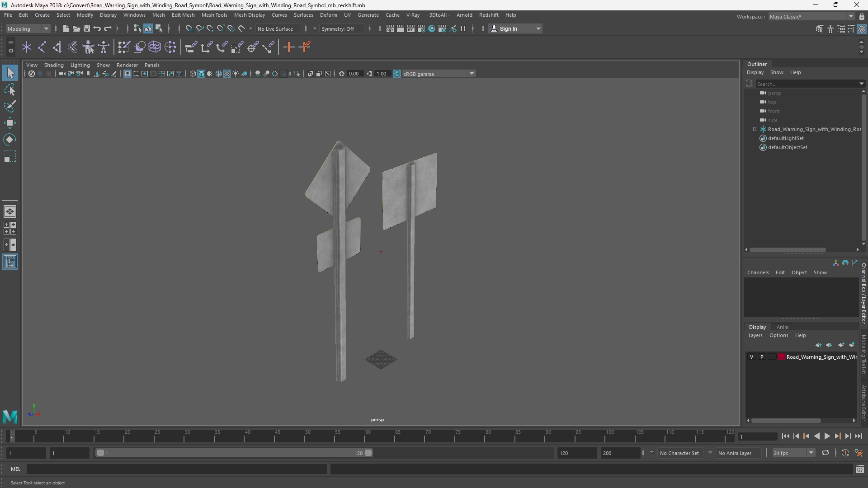Select defaultLightSet in Outliner
This screenshot has width=868, height=488.
point(786,138)
